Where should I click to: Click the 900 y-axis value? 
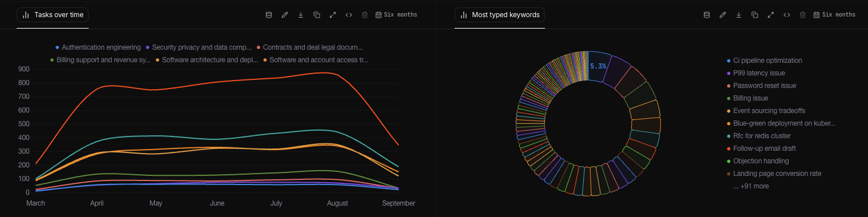click(24, 69)
